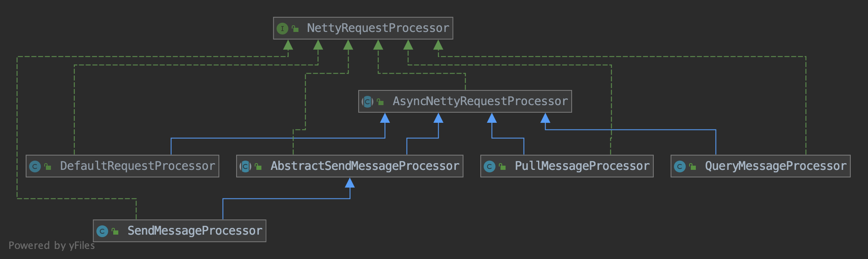Click the green lock icon on PullMessageProcessor
The height and width of the screenshot is (259, 868).
pos(503,166)
